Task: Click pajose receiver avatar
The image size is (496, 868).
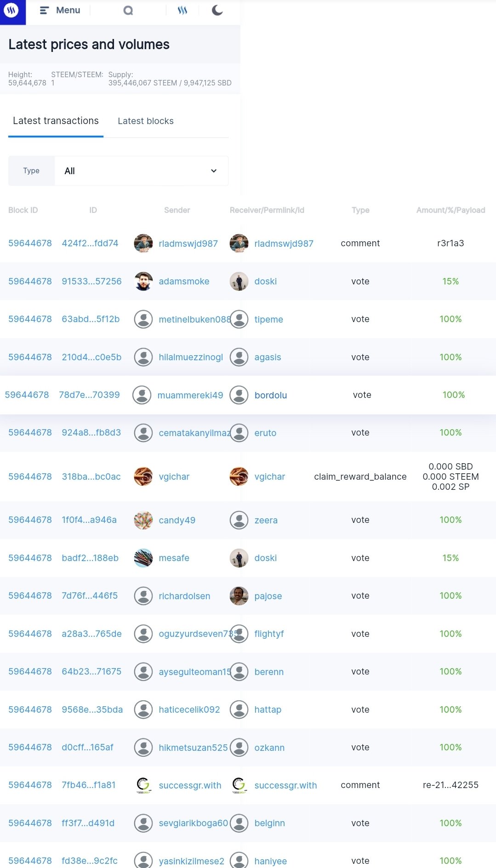Action: pos(239,596)
